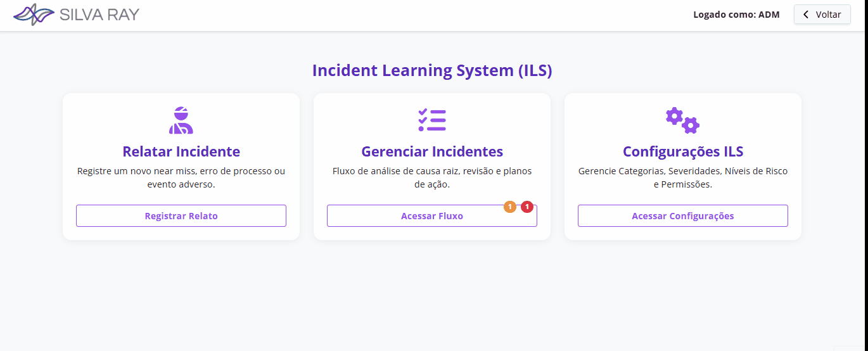The image size is (868, 351).
Task: Click the injured worker icon on Relatar Incidente
Action: click(181, 120)
